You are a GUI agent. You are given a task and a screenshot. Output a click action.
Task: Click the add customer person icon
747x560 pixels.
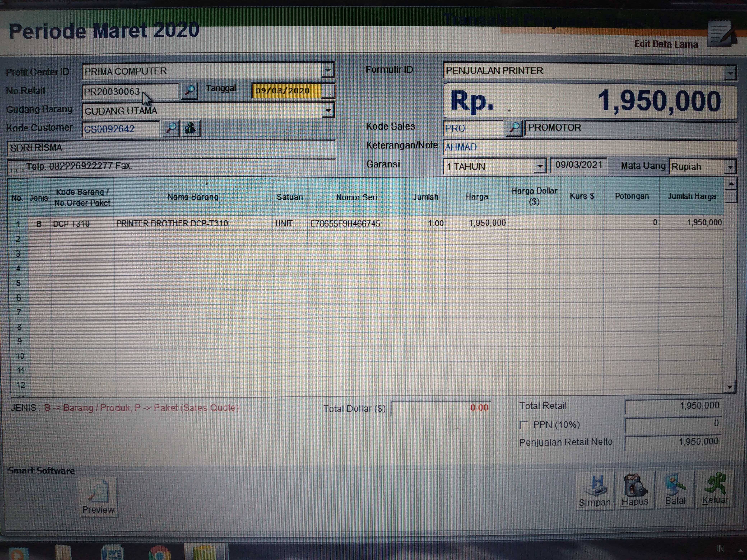pos(191,128)
